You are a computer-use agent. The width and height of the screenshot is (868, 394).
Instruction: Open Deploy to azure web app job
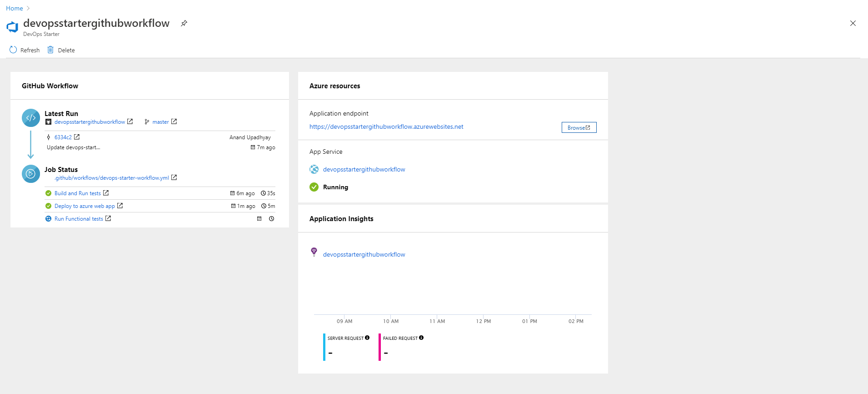click(85, 206)
